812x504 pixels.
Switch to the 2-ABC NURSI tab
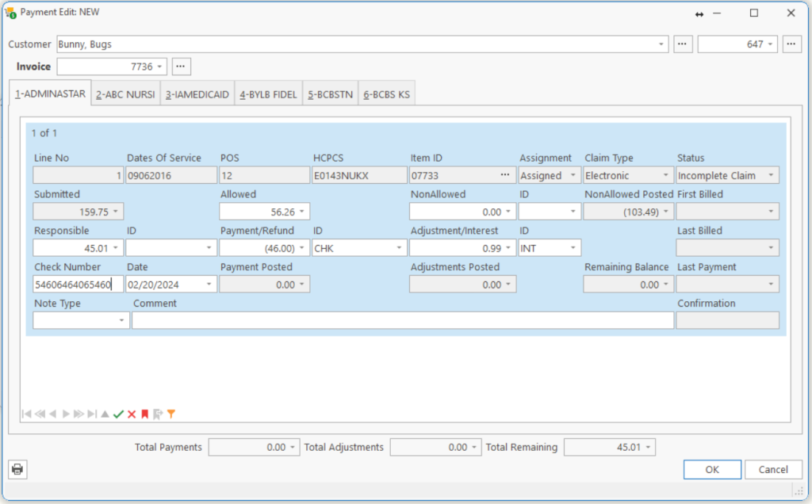[126, 94]
